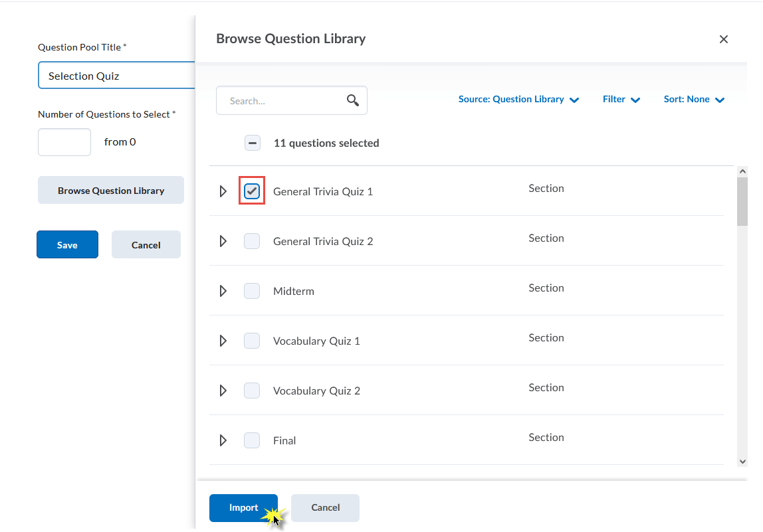The image size is (763, 532).
Task: Click the deselect-all minus checkbox
Action: click(x=253, y=143)
